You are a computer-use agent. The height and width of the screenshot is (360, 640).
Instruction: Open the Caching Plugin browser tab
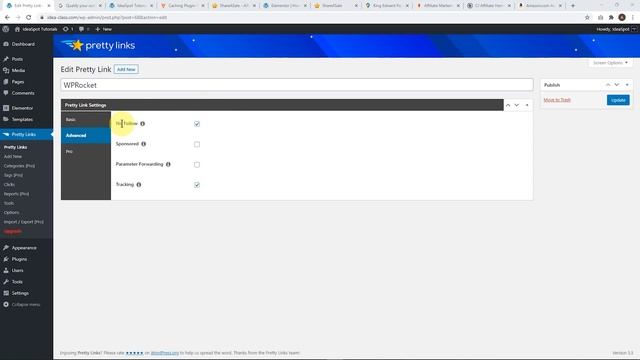[183, 6]
